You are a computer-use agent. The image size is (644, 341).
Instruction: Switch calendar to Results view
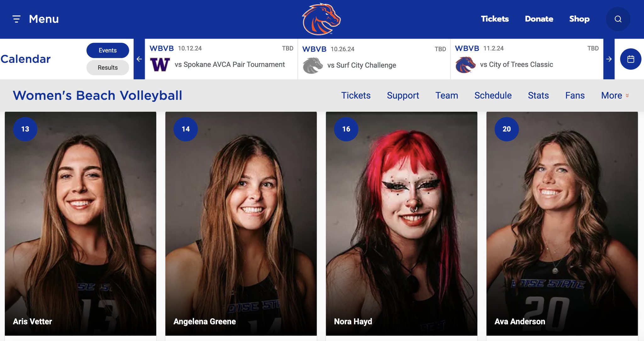[x=108, y=68]
